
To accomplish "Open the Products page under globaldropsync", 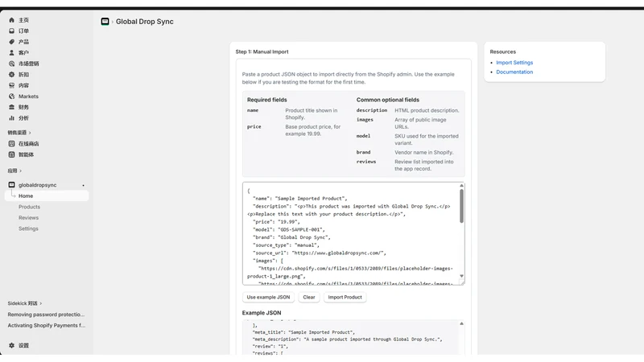I will 29,207.
